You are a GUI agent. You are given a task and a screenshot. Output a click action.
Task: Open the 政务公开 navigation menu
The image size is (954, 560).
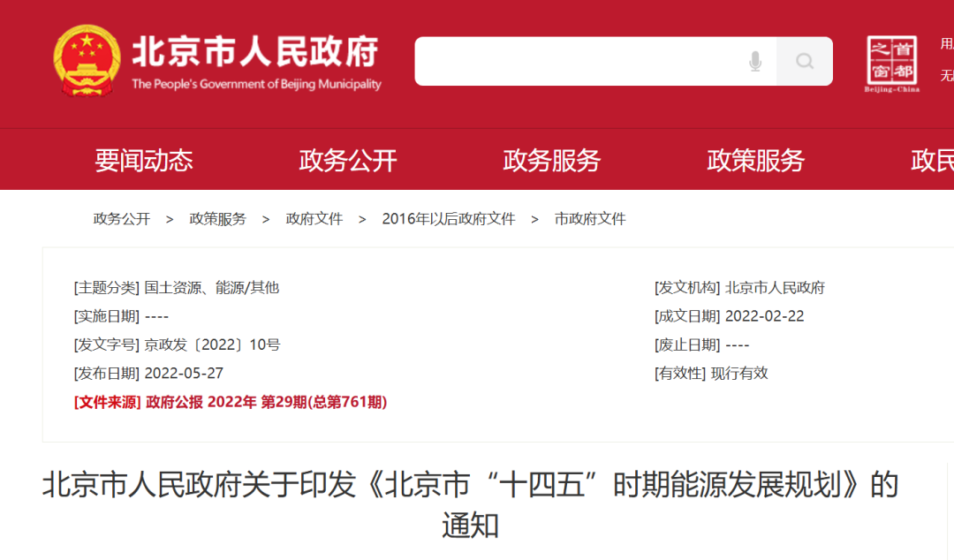[x=348, y=160]
